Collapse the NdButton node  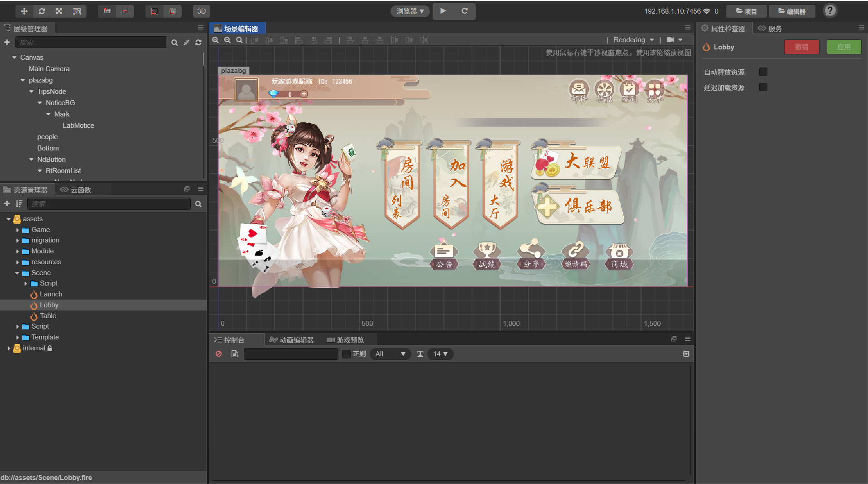[31, 160]
